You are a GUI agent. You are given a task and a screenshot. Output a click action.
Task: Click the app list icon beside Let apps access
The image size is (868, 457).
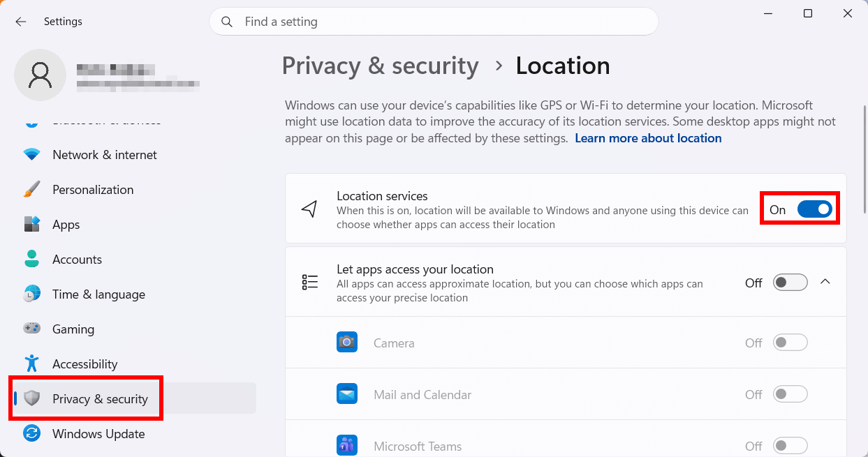coord(309,282)
